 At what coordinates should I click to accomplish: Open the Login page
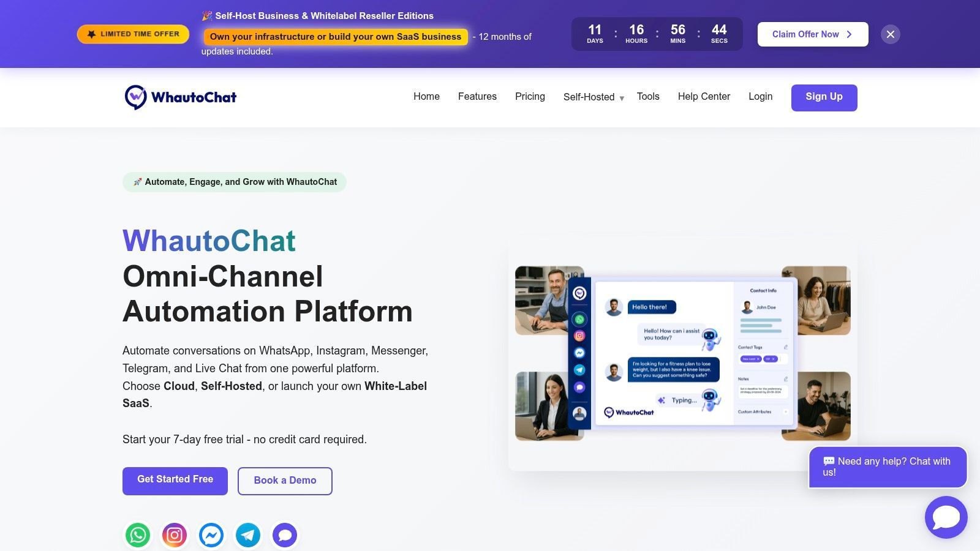click(760, 97)
